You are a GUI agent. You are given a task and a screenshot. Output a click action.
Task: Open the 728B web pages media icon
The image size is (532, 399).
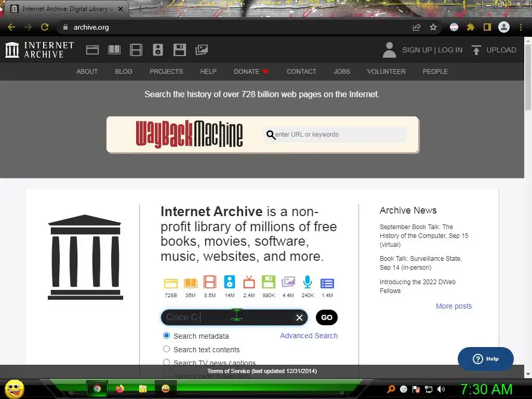point(170,283)
